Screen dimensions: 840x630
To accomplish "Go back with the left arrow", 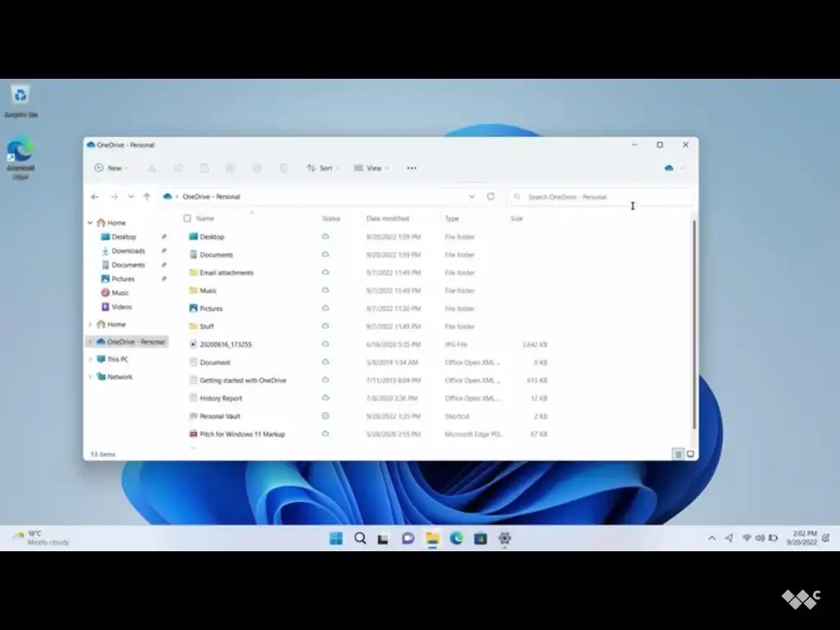I will (95, 197).
